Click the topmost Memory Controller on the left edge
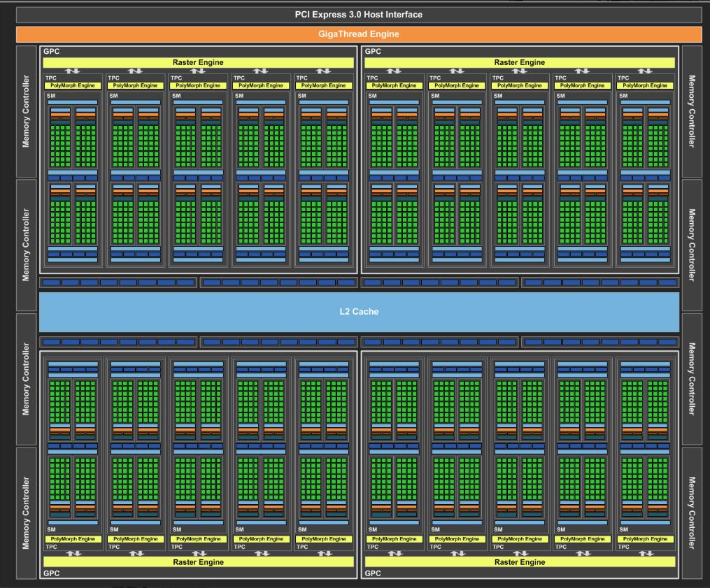710x588 pixels. pos(26,112)
